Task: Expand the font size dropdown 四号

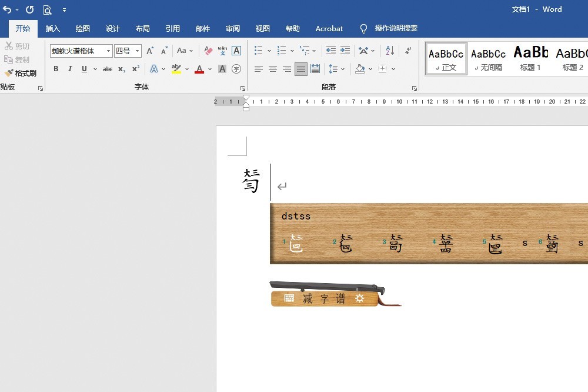Action: pyautogui.click(x=137, y=51)
